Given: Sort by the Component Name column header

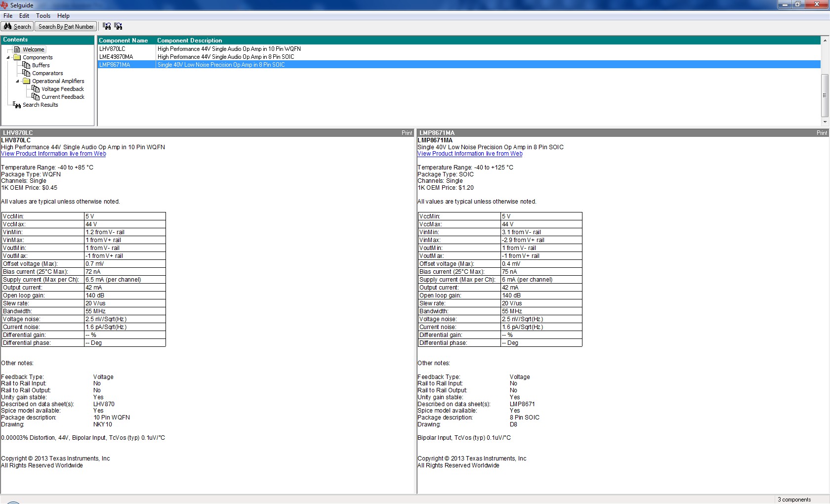Looking at the screenshot, I should 124,41.
